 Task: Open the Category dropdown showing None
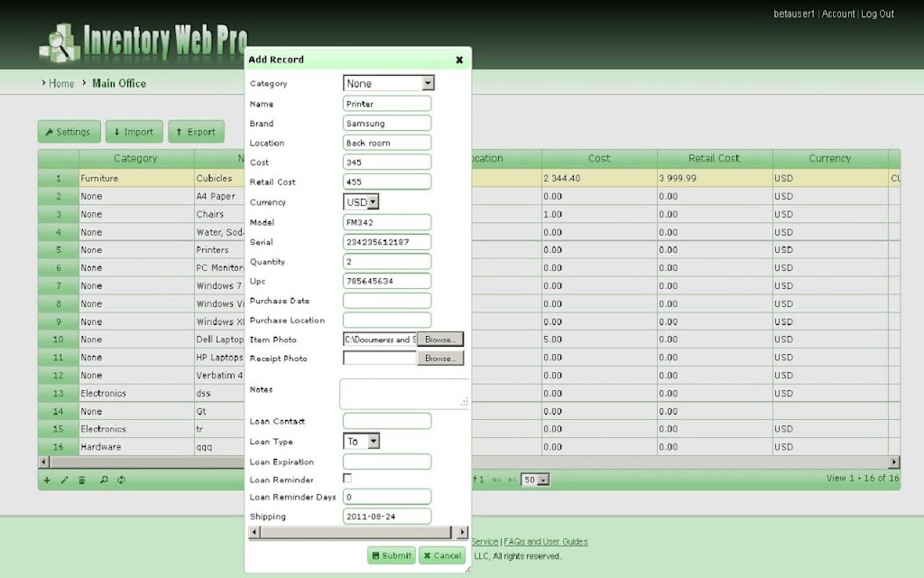(x=389, y=83)
